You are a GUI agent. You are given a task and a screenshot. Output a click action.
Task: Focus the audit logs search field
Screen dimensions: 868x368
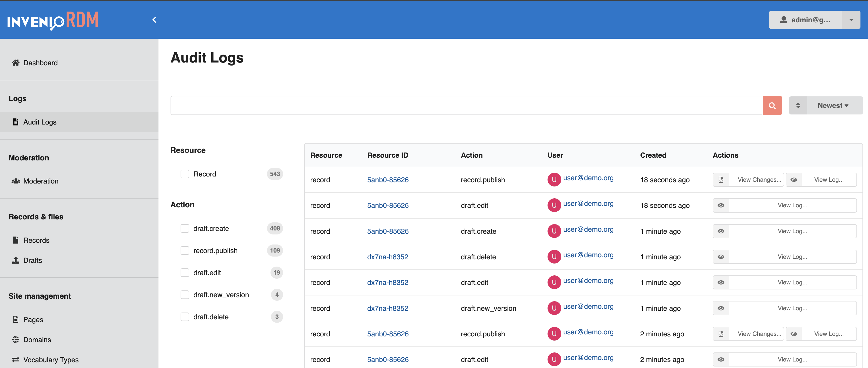point(466,106)
